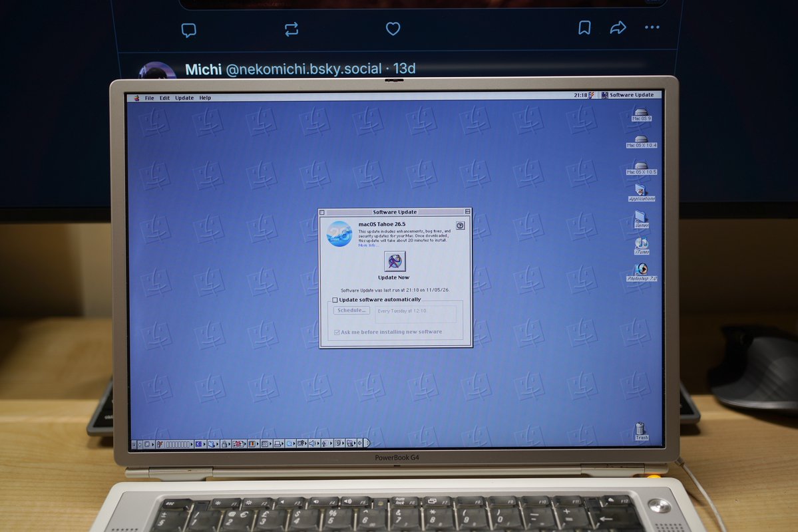Toggle Ask me before installing new software

337,332
